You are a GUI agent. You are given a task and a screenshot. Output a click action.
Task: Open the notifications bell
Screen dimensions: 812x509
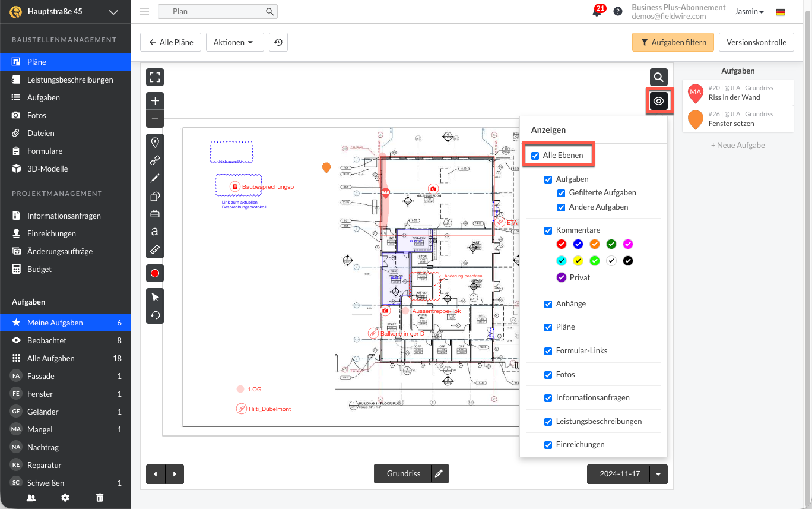click(x=597, y=12)
